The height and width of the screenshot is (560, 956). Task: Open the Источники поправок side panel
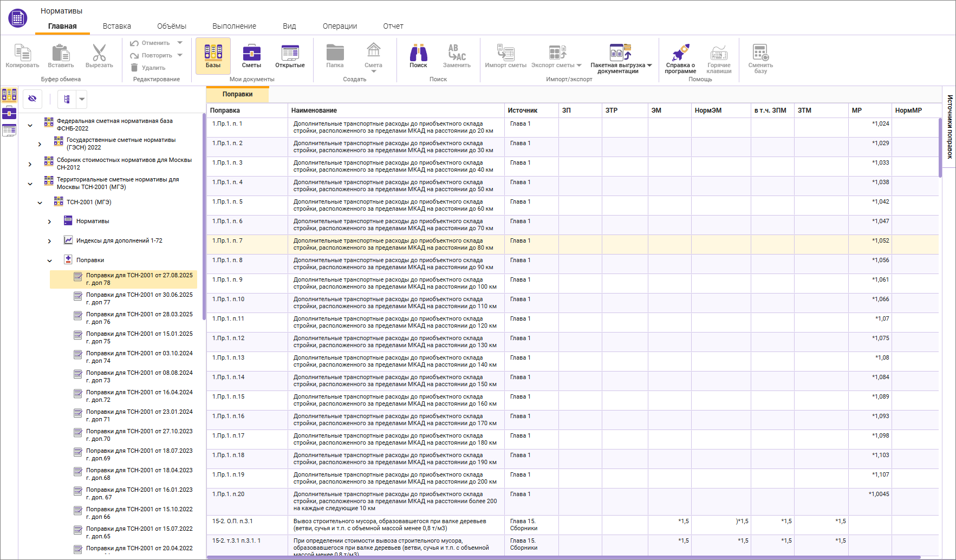pos(950,127)
